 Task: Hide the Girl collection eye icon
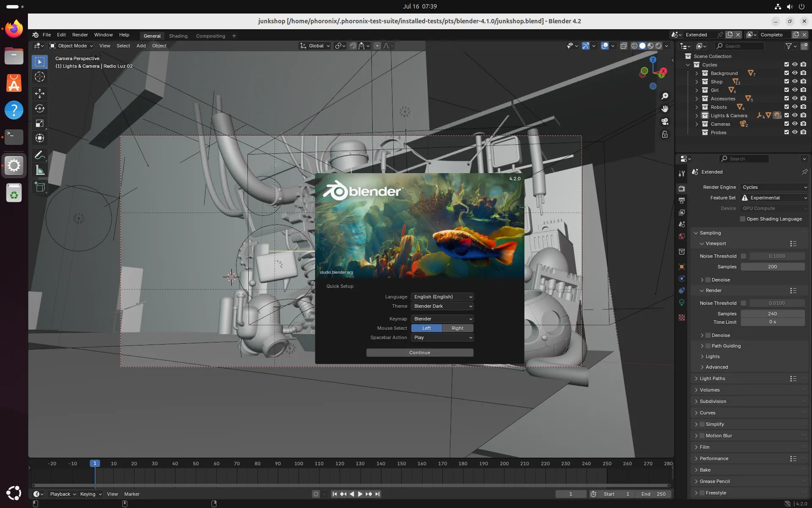coord(795,90)
